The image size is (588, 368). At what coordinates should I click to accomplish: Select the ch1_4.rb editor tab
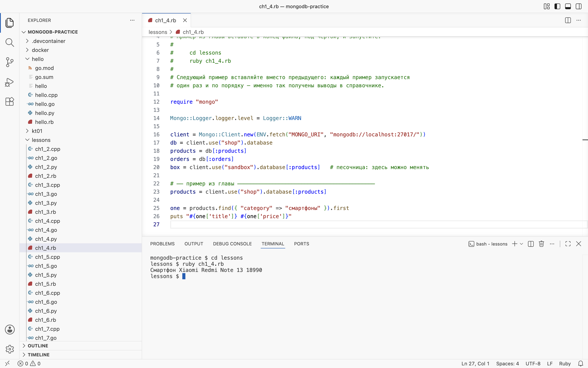[166, 20]
